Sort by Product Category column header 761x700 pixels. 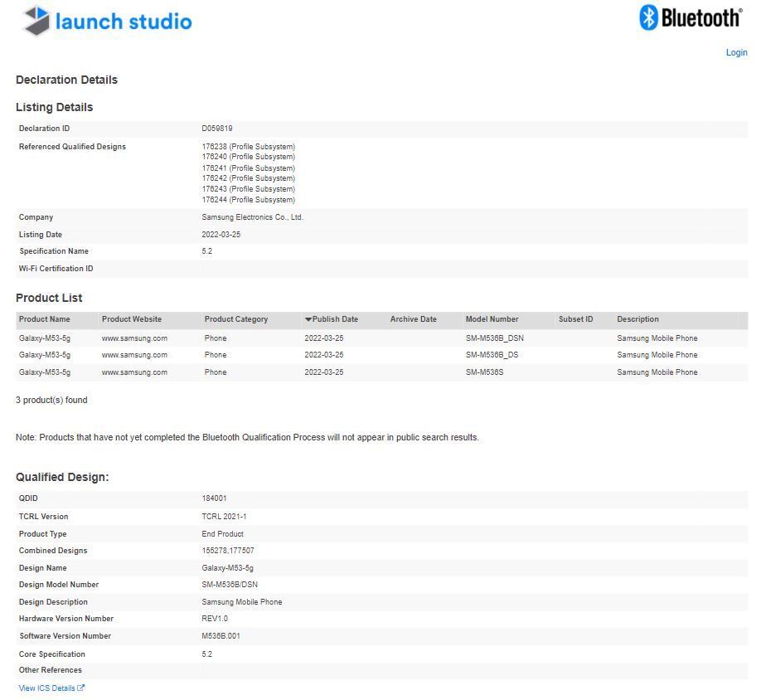point(236,319)
